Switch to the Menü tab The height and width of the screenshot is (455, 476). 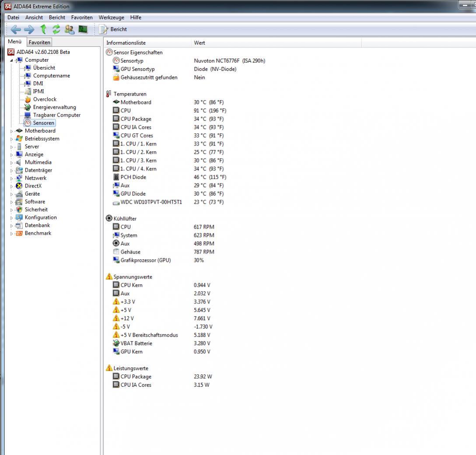14,42
